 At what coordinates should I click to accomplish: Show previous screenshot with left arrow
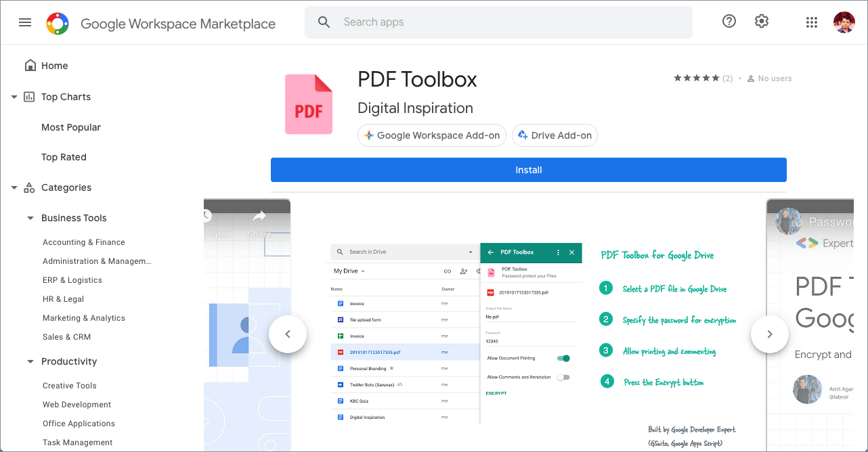pyautogui.click(x=288, y=334)
